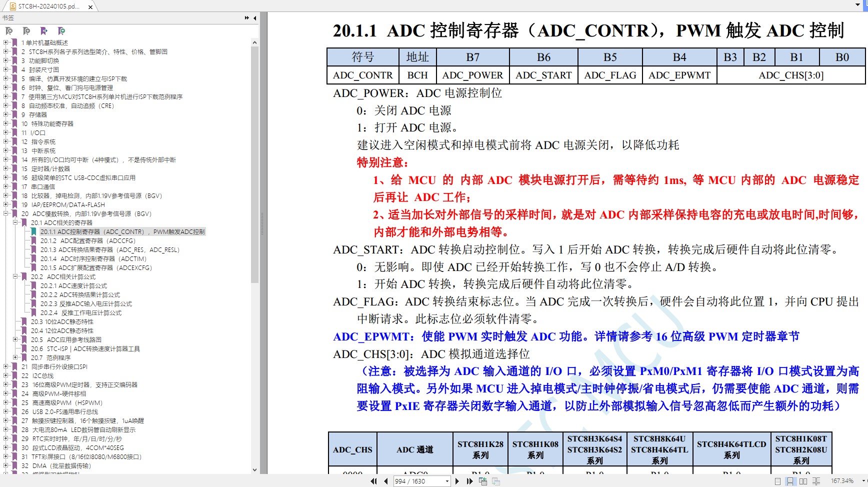Open bookmark 9 存储器
Viewport: 868px width, 487px height.
pos(34,114)
